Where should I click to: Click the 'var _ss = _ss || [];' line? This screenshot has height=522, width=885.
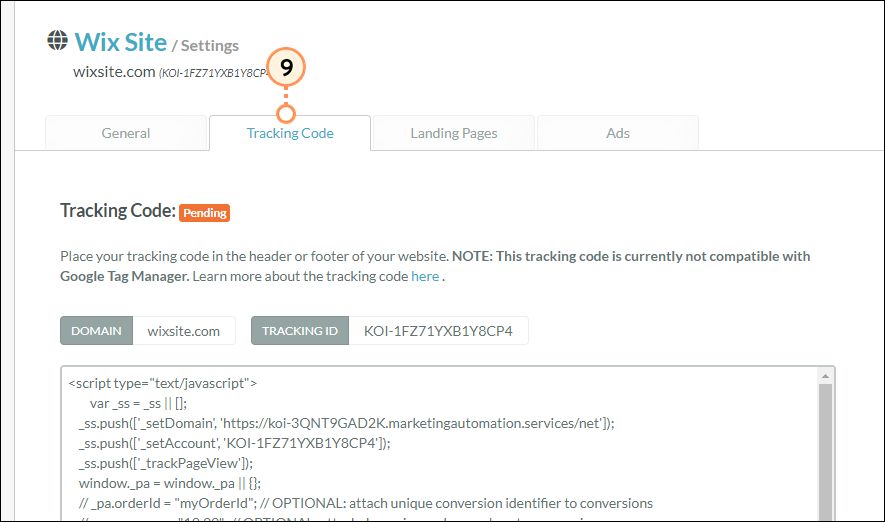138,403
